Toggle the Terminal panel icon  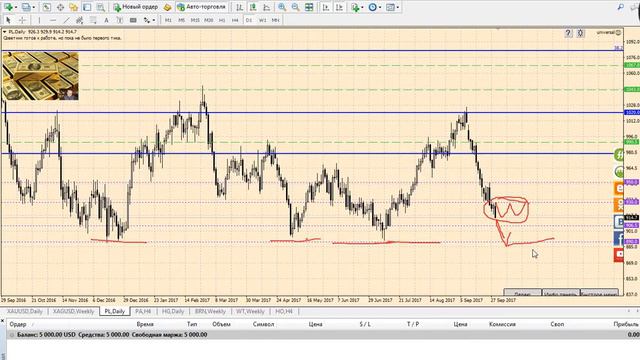tap(87, 7)
